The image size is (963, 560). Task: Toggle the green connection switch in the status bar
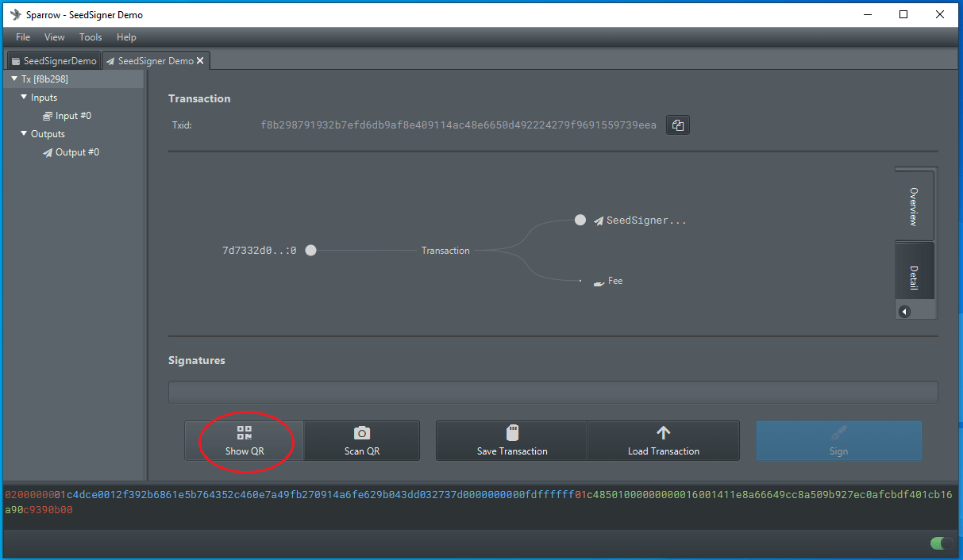tap(942, 543)
